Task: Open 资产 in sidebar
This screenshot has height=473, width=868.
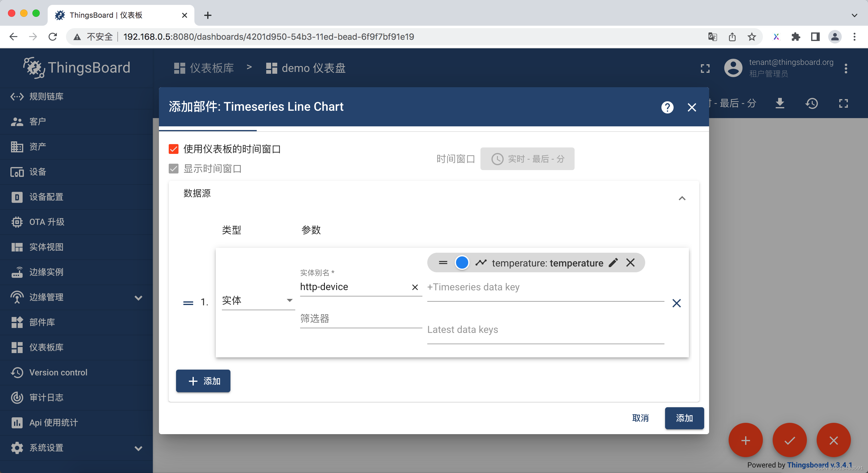Action: click(76, 147)
